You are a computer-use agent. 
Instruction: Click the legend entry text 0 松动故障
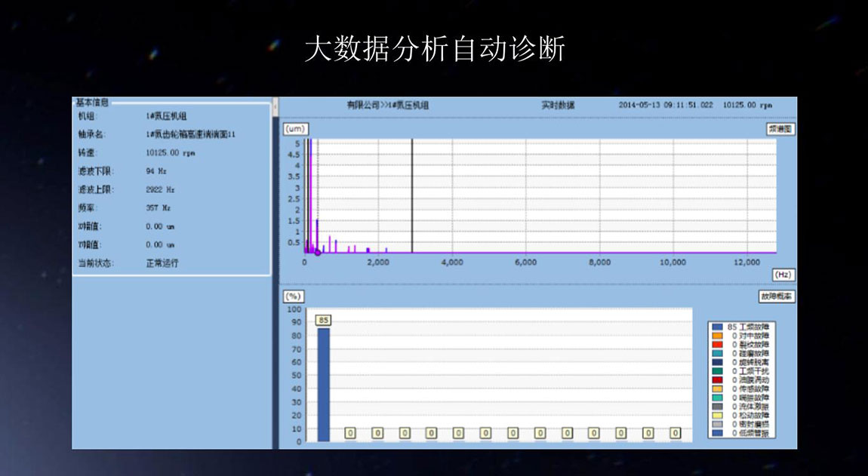[x=750, y=416]
